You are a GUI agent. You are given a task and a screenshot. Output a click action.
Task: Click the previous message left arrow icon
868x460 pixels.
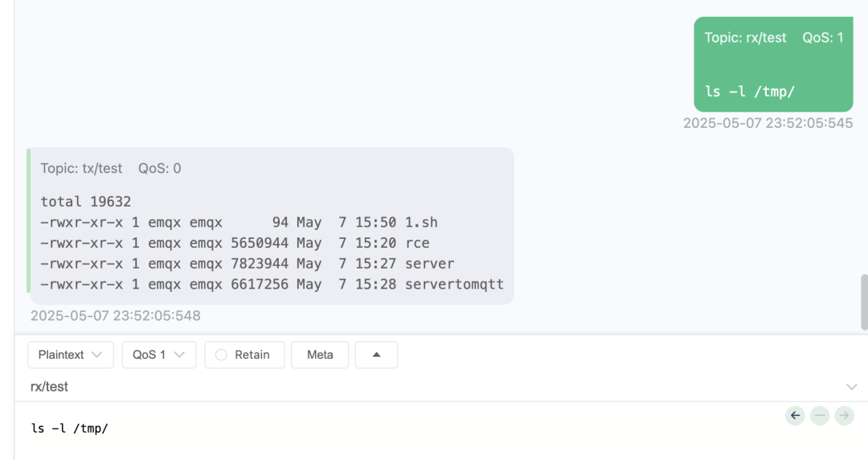point(795,416)
